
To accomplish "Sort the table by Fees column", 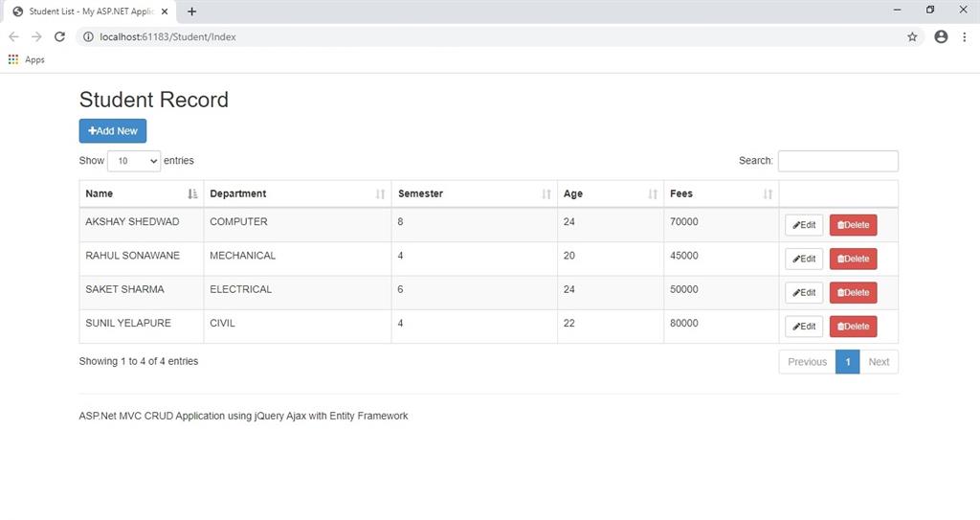I will [x=721, y=193].
